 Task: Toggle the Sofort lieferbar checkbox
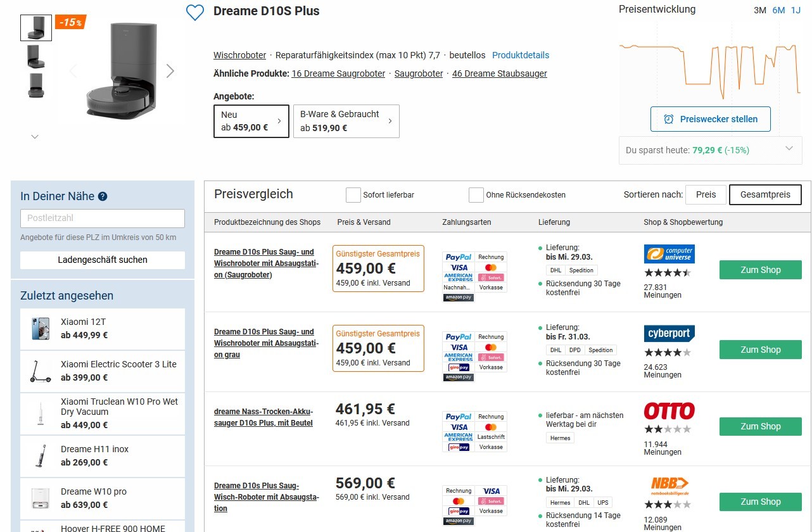click(353, 195)
